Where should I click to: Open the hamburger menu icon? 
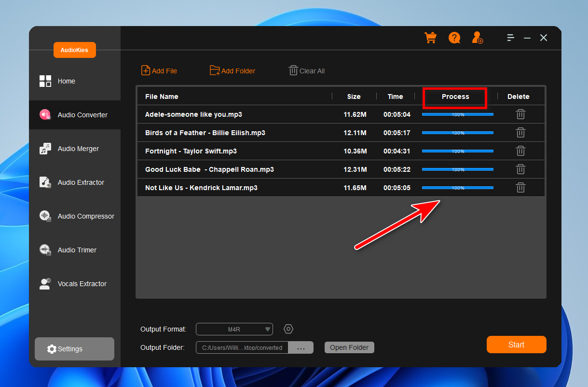[510, 38]
